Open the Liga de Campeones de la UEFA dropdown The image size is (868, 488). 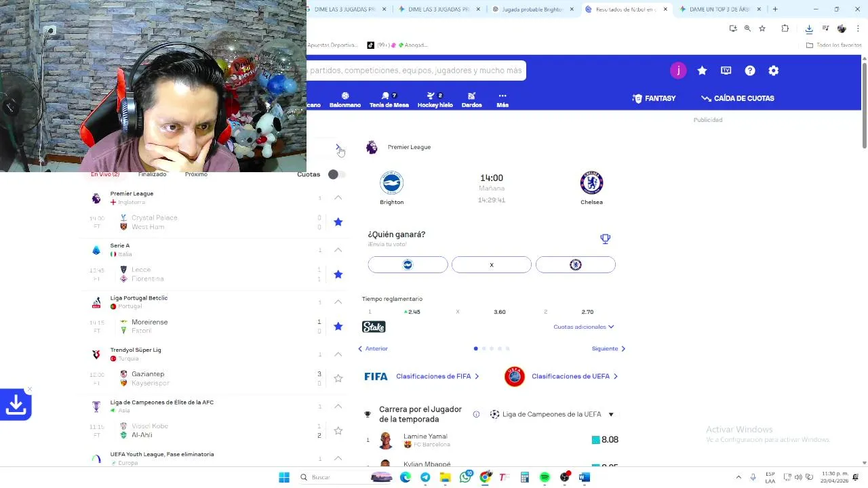[552, 414]
